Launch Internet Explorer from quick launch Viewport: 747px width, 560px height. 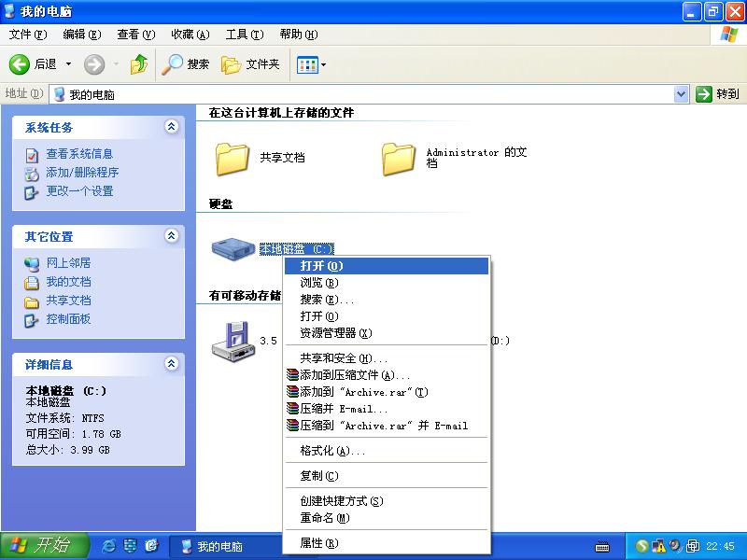tap(108, 546)
